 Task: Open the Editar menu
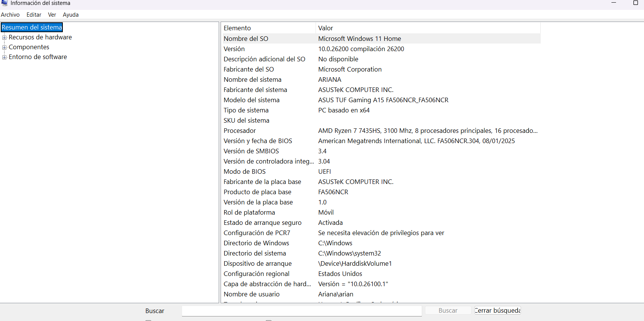(x=34, y=15)
